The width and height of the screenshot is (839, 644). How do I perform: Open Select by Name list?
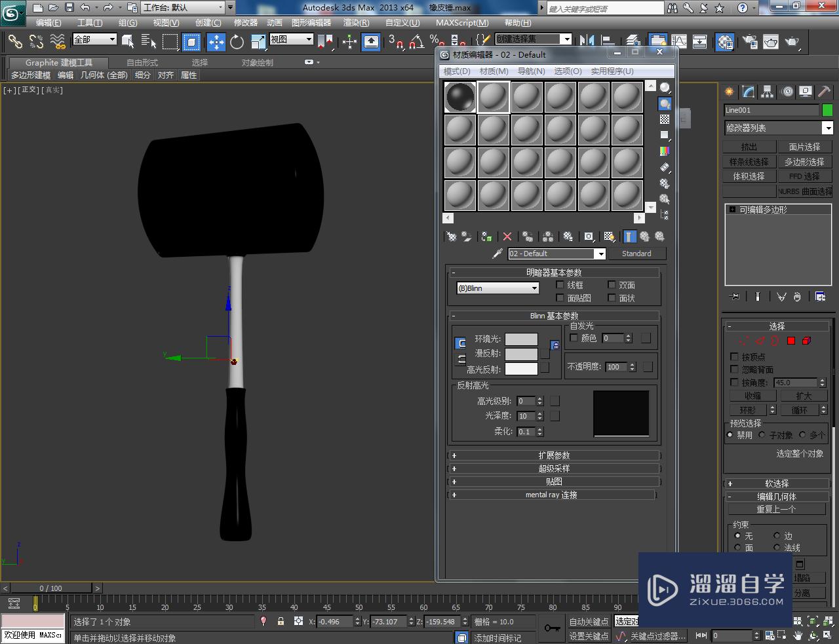[149, 42]
